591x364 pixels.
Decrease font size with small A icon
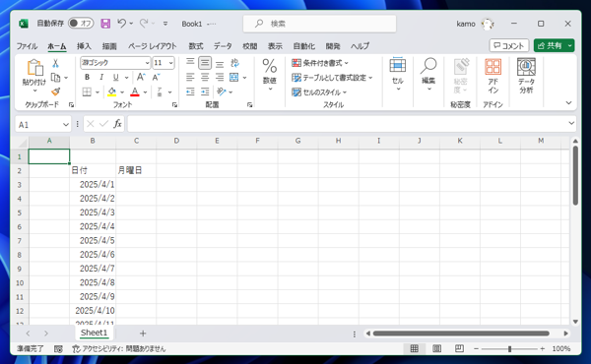(156, 77)
